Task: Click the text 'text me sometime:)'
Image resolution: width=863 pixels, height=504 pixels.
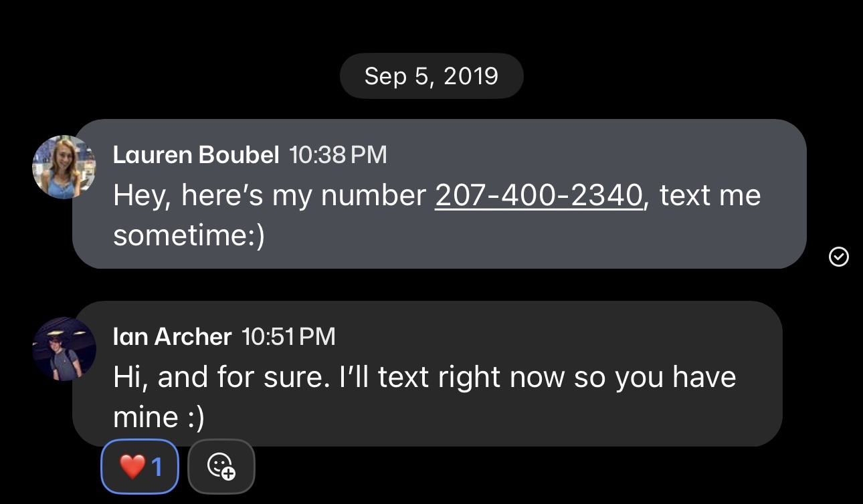Action: point(437,216)
